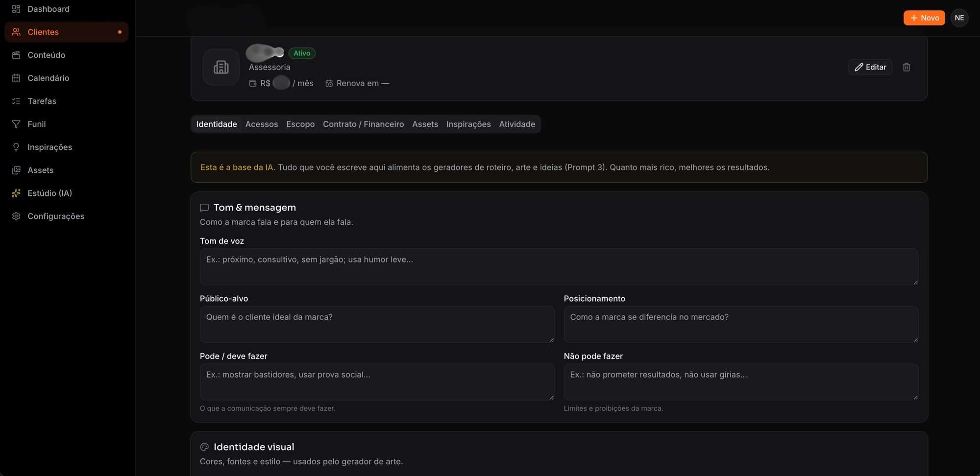Click the client building avatar icon
Viewport: 980px width, 476px height.
221,67
